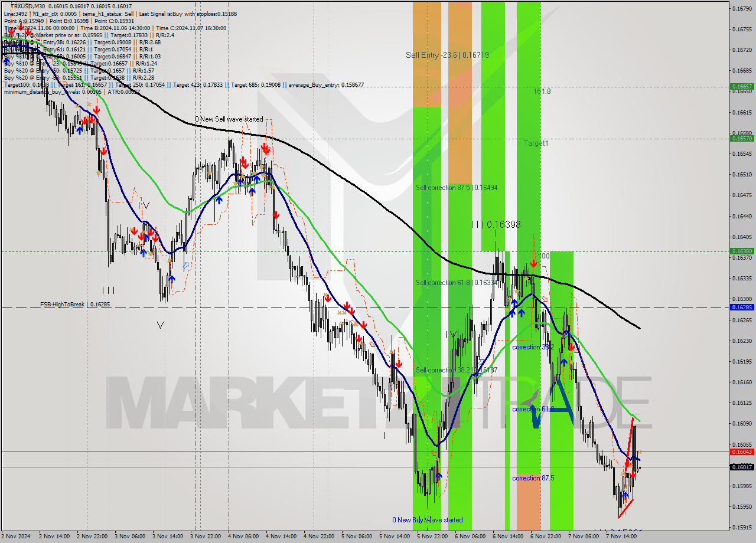The height and width of the screenshot is (543, 756).
Task: Select the 0.16475 price axis value
Action: pos(742,195)
